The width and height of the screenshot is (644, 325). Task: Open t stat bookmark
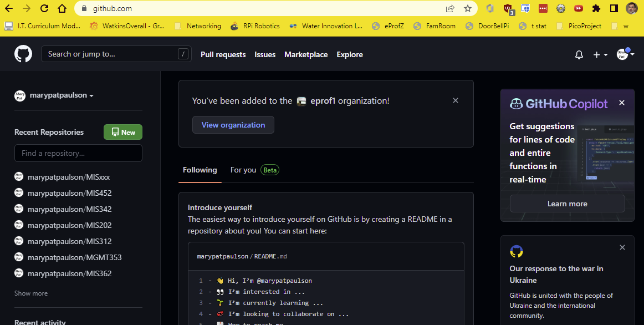click(x=533, y=26)
